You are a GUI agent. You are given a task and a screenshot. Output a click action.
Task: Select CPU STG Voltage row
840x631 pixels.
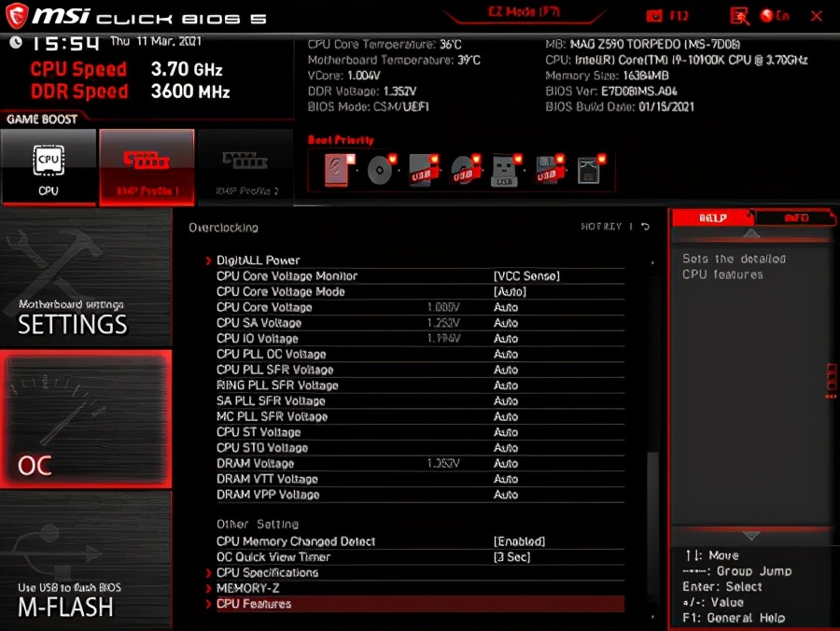point(421,447)
